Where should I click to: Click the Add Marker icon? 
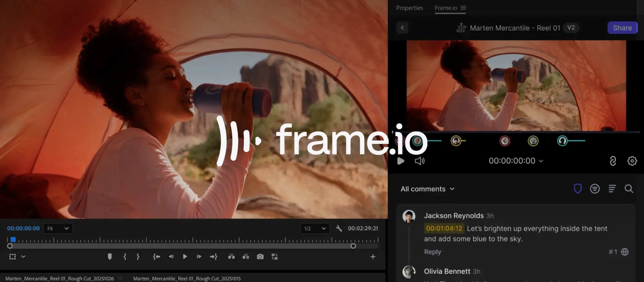click(x=109, y=257)
